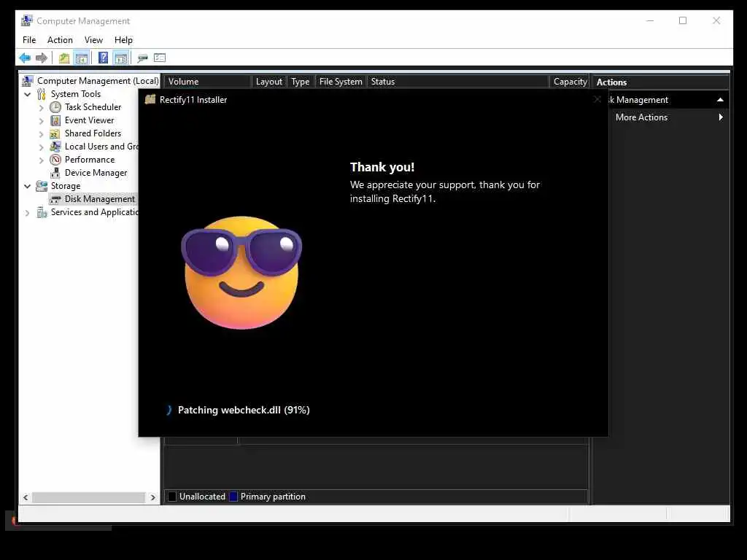This screenshot has width=747, height=560.
Task: Open the Action menu
Action: coord(60,40)
